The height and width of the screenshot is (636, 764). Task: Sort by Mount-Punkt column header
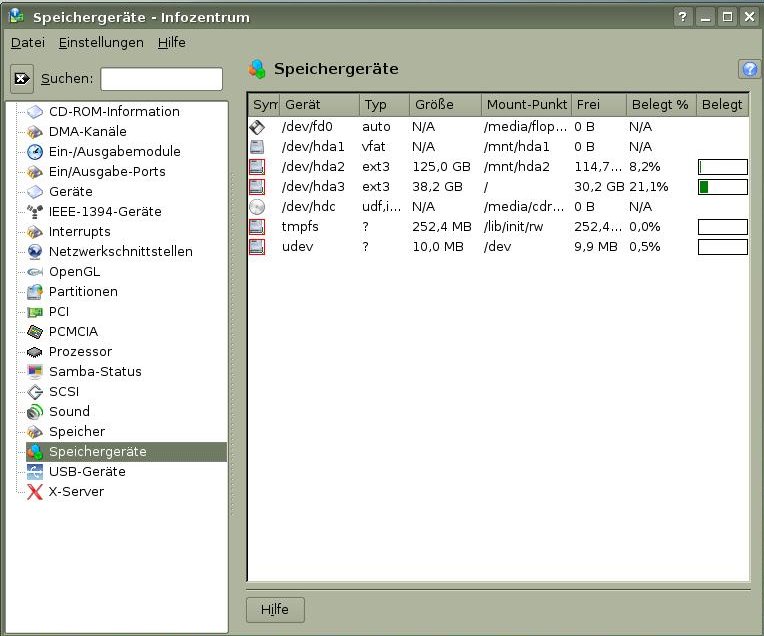coord(526,105)
